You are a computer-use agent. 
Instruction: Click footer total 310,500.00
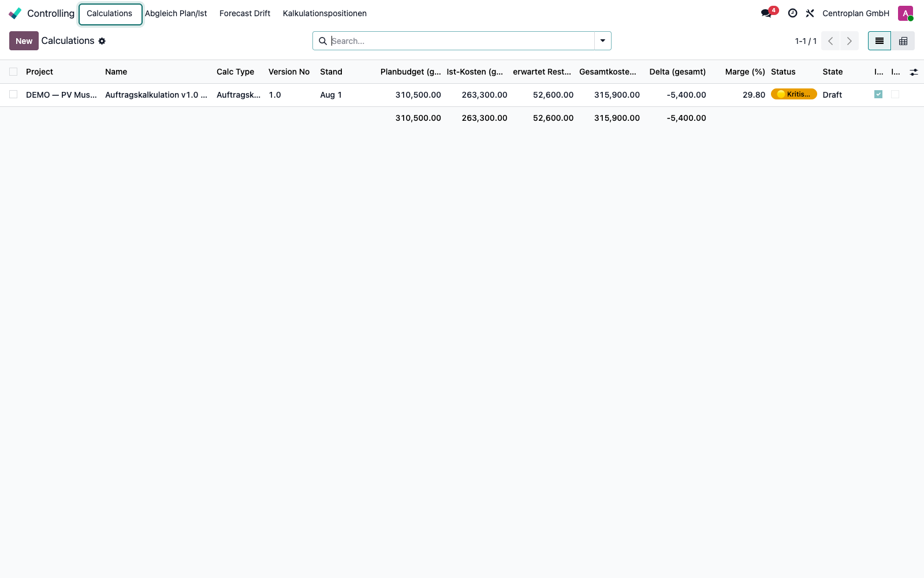(x=418, y=118)
